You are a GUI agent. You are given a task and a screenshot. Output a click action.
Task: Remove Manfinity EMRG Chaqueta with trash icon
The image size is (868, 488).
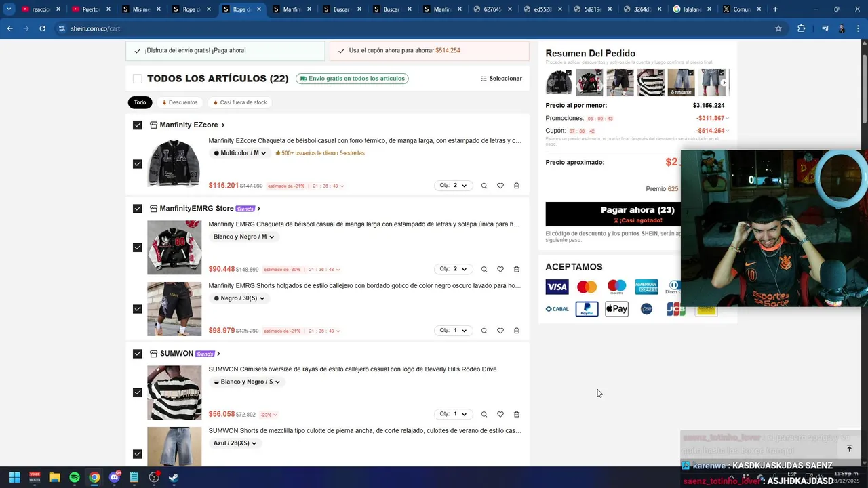(x=517, y=269)
